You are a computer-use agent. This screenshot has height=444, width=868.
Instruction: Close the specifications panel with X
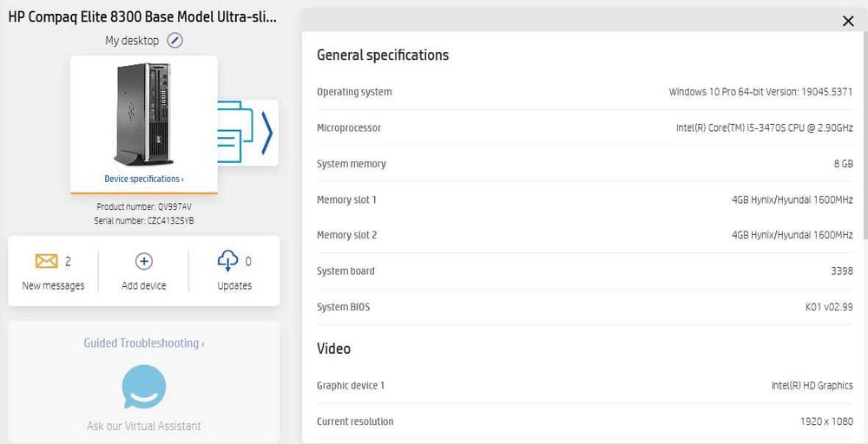[x=847, y=21]
